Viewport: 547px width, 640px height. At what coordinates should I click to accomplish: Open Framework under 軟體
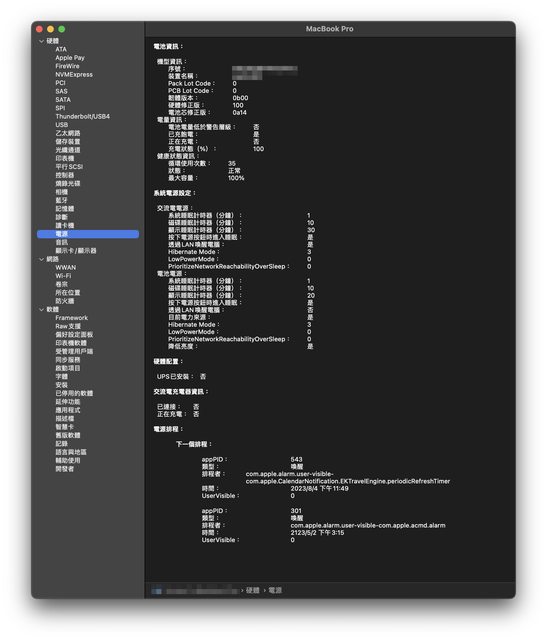click(x=71, y=318)
